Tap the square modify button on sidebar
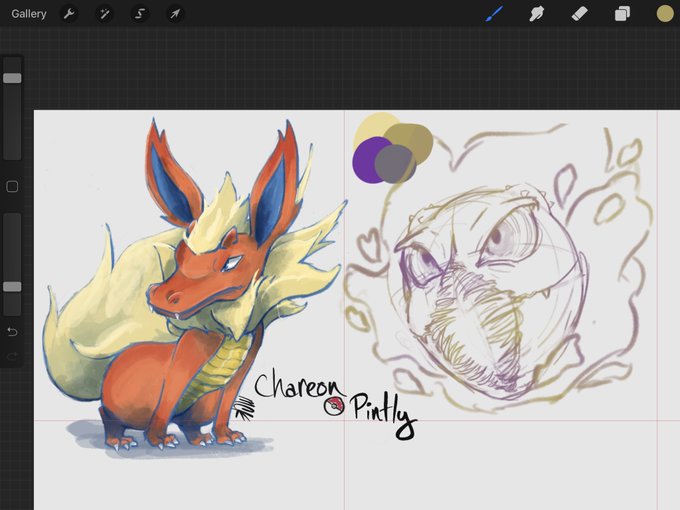 [x=12, y=187]
